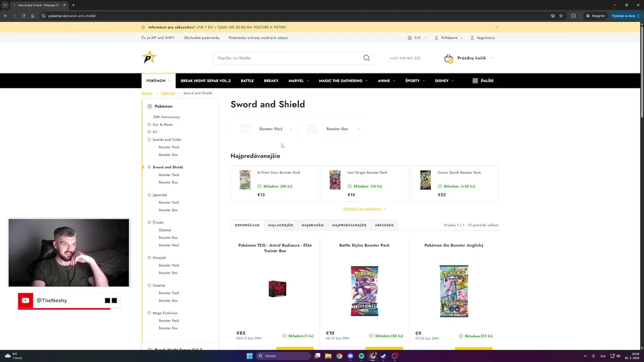Open Crown Zenith Booster Pack bestseller

pos(454,184)
